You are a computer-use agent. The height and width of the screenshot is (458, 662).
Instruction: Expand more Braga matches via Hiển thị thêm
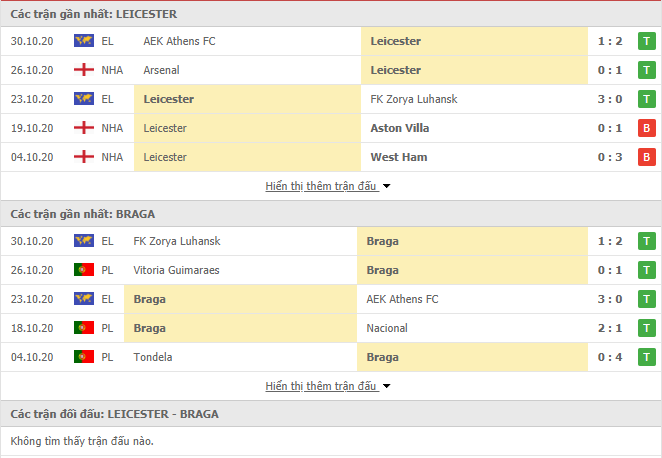(321, 386)
